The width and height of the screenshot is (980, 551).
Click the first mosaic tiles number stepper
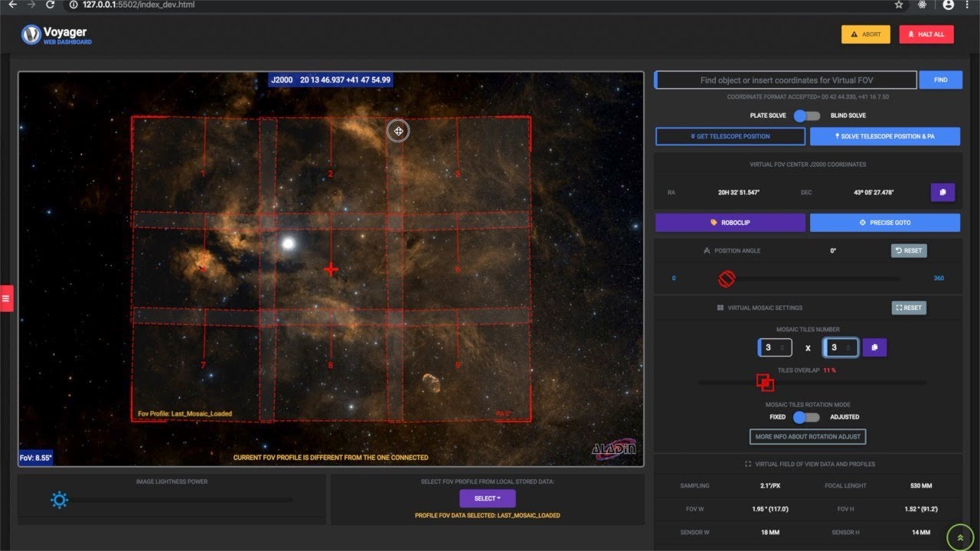(775, 347)
